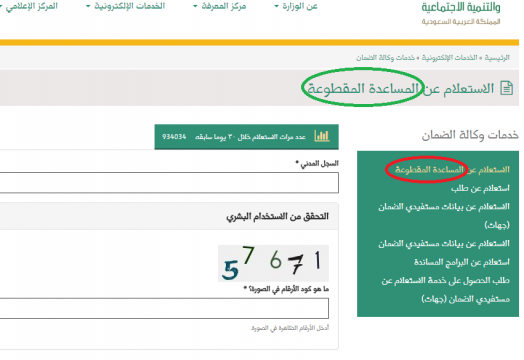Open استعلام عن البرامج المساندة link
Viewport: 524px width, 360px height.
(x=462, y=262)
